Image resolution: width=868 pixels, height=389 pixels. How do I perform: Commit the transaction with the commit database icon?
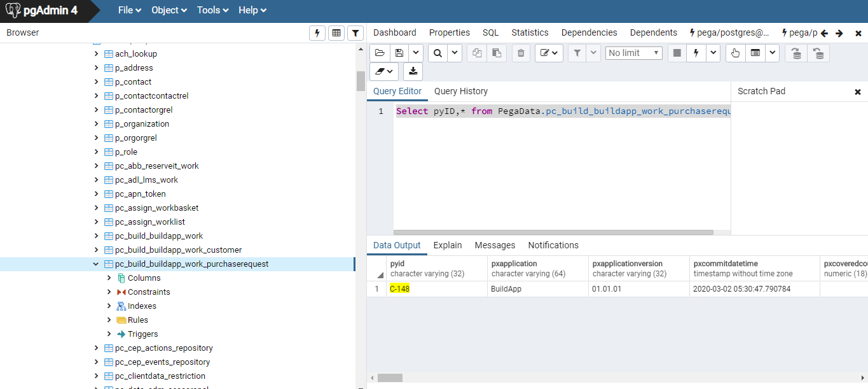point(796,53)
